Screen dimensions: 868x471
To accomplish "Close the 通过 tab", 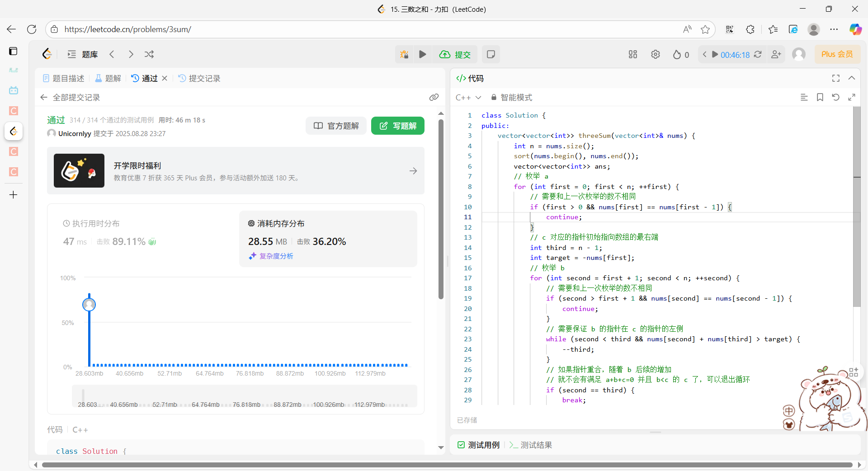I will click(165, 78).
